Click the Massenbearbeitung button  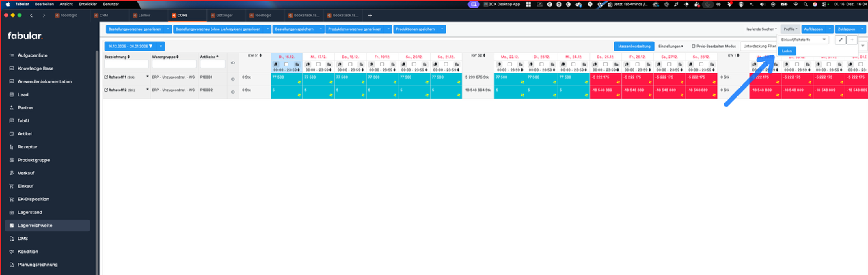(634, 47)
